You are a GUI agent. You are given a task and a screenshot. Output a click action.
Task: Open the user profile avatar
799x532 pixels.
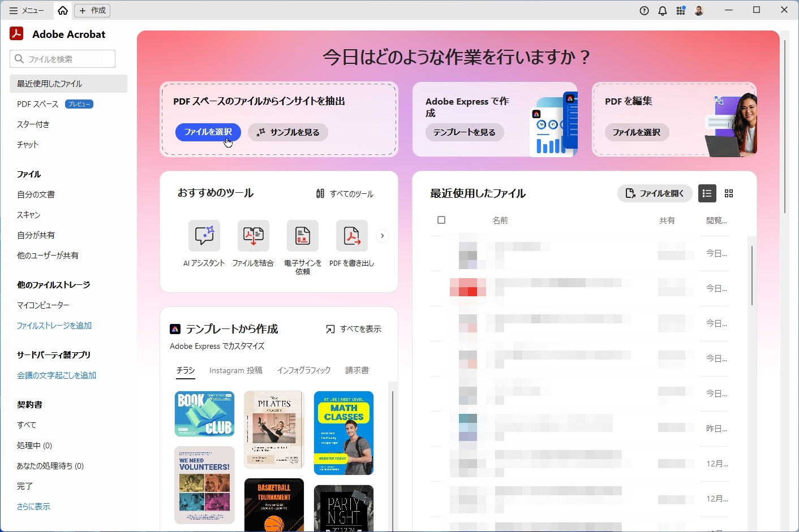pos(699,11)
